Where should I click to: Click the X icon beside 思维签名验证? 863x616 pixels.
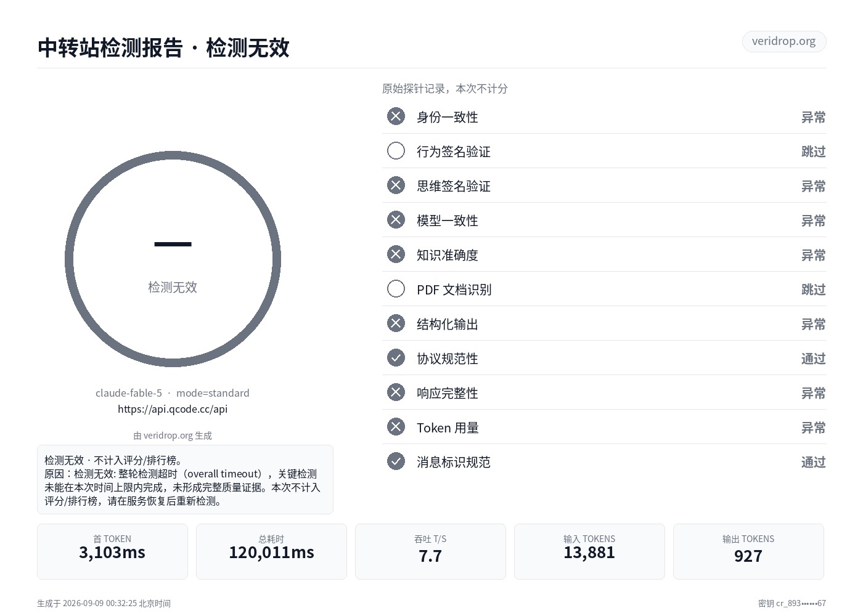[396, 185]
